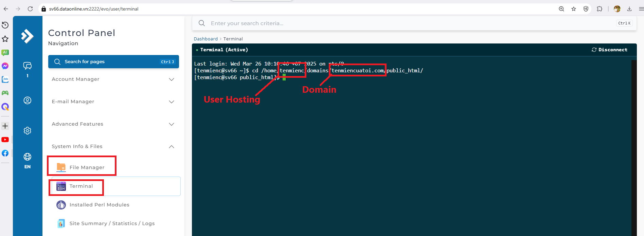Viewport: 644px width, 236px height.
Task: Focus the Enter your search criteria field
Action: 414,23
